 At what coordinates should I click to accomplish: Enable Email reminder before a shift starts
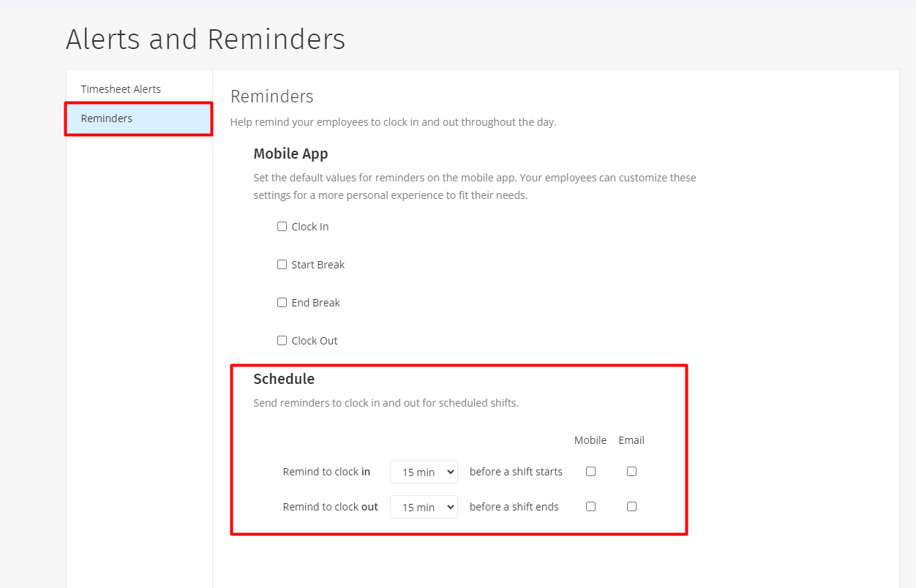coord(631,472)
